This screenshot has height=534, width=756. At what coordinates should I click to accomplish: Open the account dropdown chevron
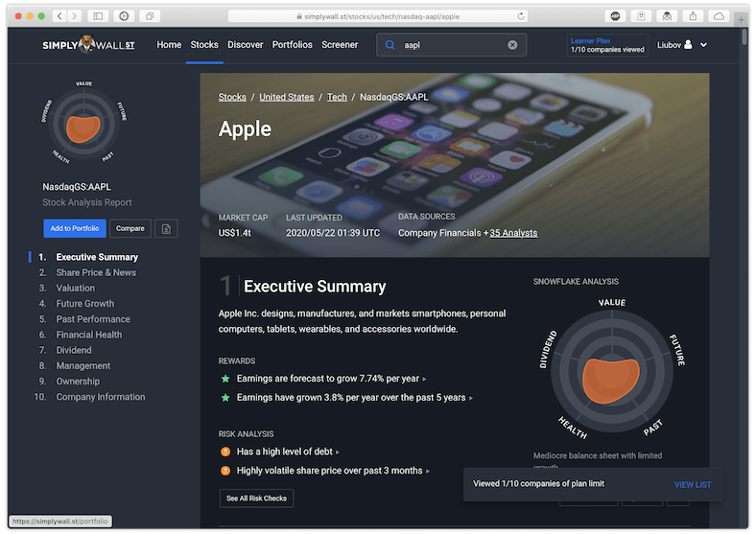tap(703, 45)
